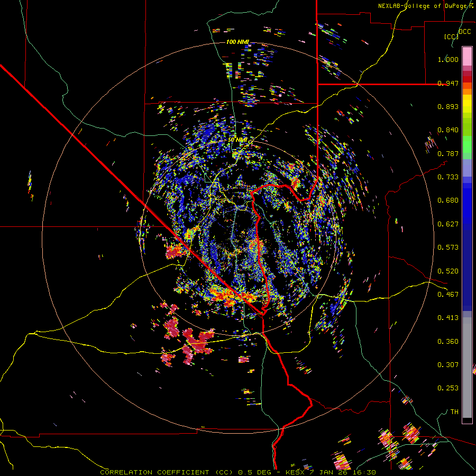This screenshot has width=476, height=476.
Task: Click the 0.947 legend value
Action: [x=448, y=83]
